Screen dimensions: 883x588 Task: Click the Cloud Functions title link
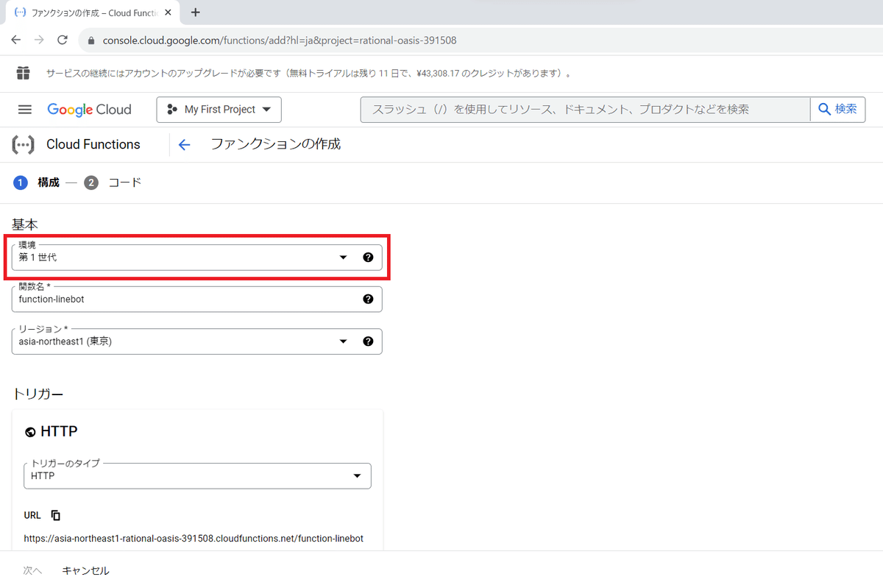pyautogui.click(x=93, y=144)
